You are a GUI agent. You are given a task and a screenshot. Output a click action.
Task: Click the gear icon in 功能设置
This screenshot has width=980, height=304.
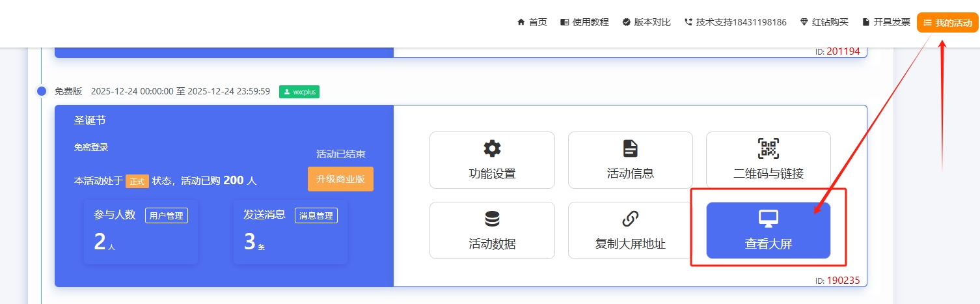pos(492,148)
